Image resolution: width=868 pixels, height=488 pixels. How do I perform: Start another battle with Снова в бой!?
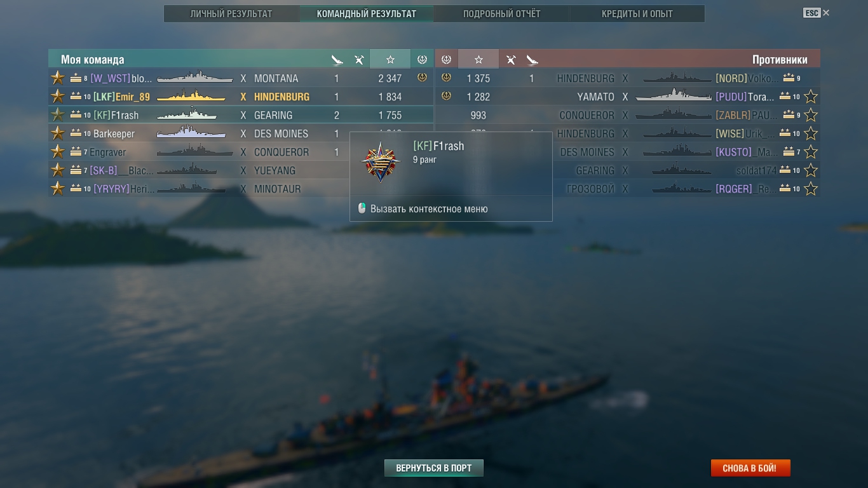(x=750, y=468)
